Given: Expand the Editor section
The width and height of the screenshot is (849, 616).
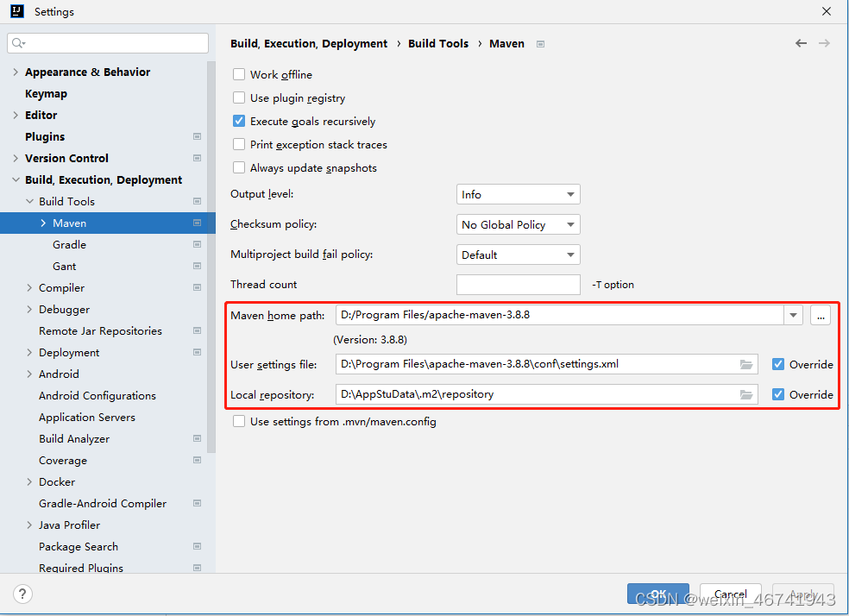Looking at the screenshot, I should (16, 115).
